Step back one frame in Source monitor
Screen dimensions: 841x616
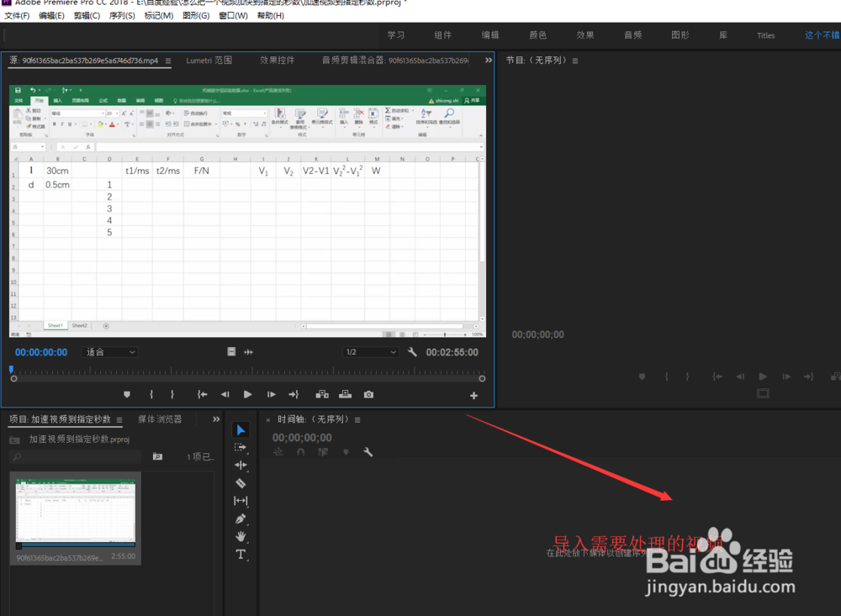(x=225, y=395)
